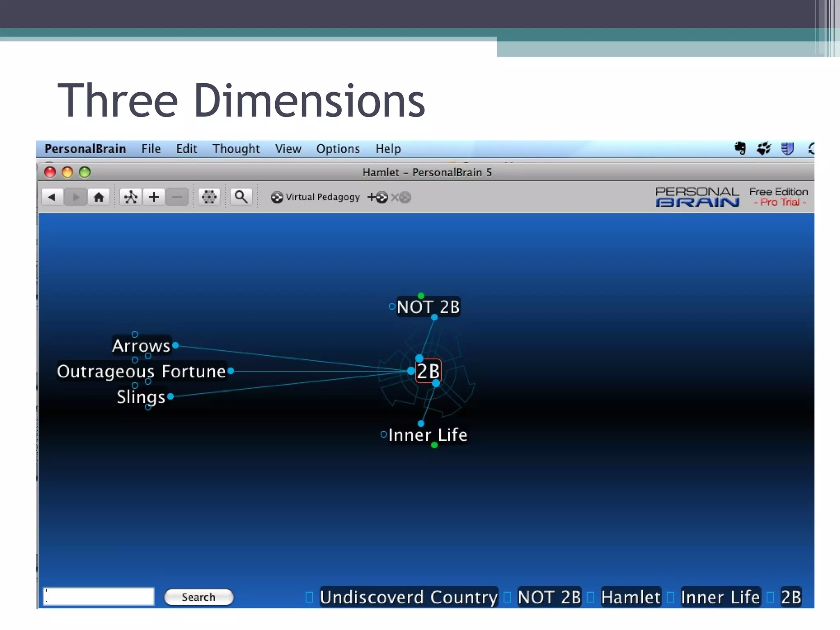This screenshot has width=840, height=630.
Task: Zoom the Hamlet window with green button
Action: [x=85, y=172]
